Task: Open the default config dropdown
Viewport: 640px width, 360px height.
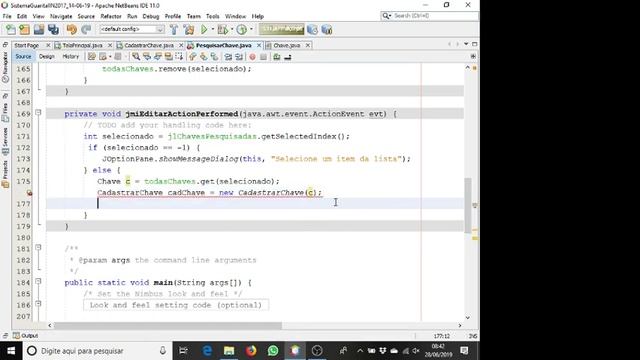Action: (x=132, y=29)
